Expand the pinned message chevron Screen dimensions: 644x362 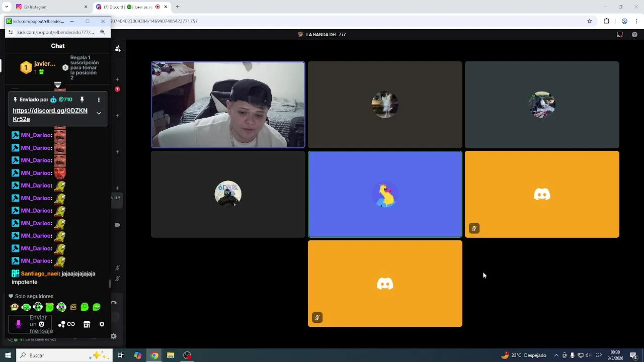[99, 113]
